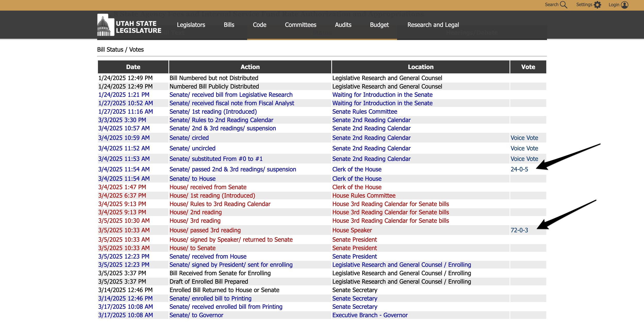Image resolution: width=644 pixels, height=331 pixels.
Task: Open the Legislators navigation item
Action: 191,25
